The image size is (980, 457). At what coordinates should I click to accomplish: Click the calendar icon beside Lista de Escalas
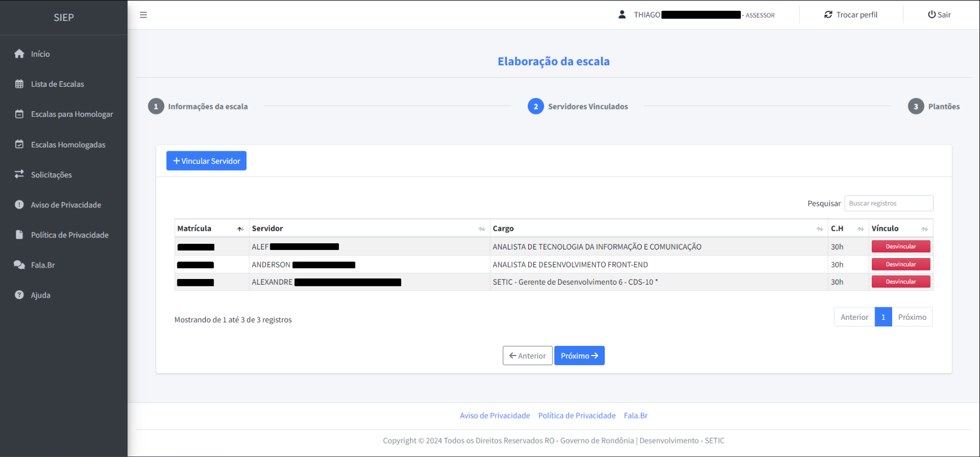tap(19, 84)
